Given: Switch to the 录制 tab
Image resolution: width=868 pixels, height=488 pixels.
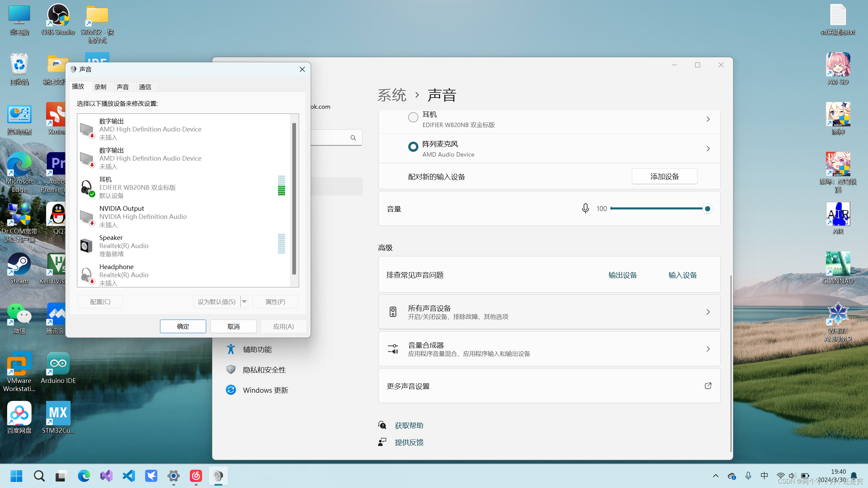Looking at the screenshot, I should pyautogui.click(x=100, y=87).
